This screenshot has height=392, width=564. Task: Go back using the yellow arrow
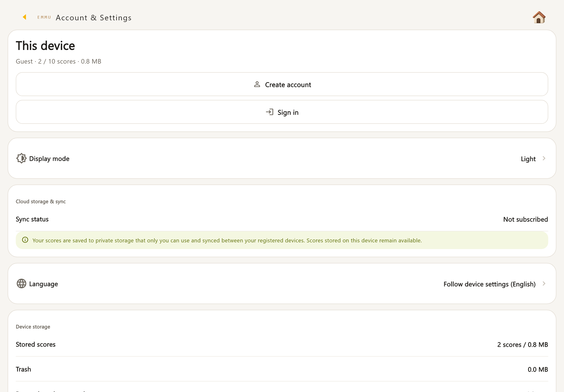24,17
